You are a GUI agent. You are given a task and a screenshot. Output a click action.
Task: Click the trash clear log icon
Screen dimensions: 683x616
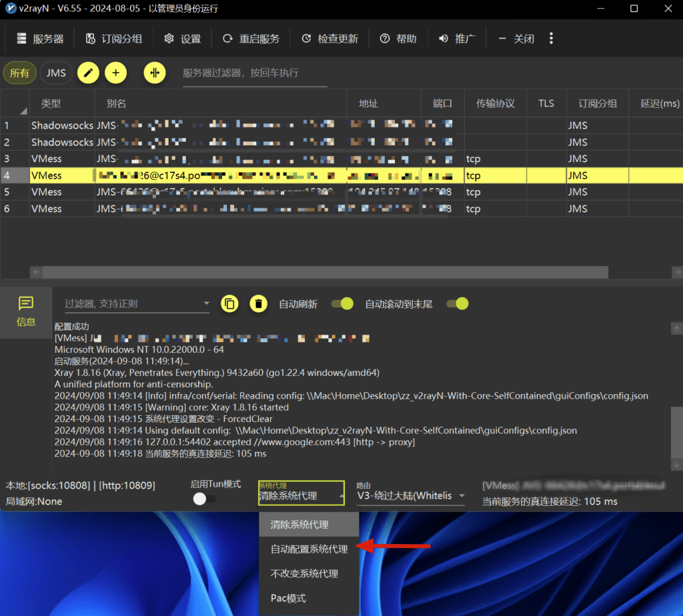[258, 304]
